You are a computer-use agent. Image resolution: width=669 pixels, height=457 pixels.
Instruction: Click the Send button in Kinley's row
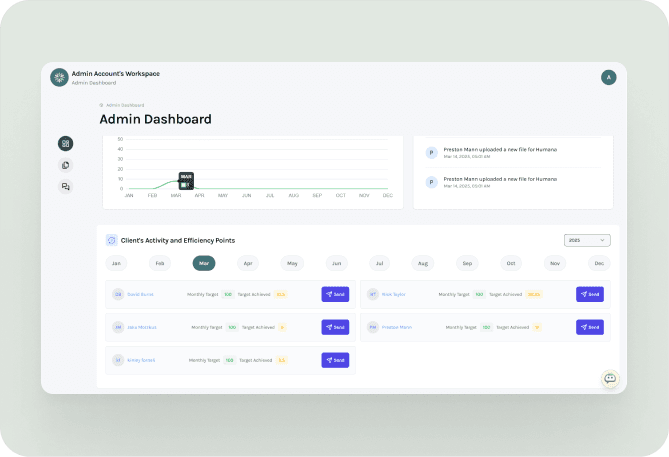click(x=335, y=360)
